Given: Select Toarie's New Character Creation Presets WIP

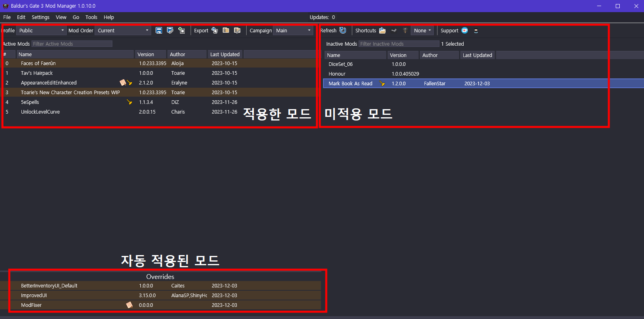Looking at the screenshot, I should (x=158, y=92).
